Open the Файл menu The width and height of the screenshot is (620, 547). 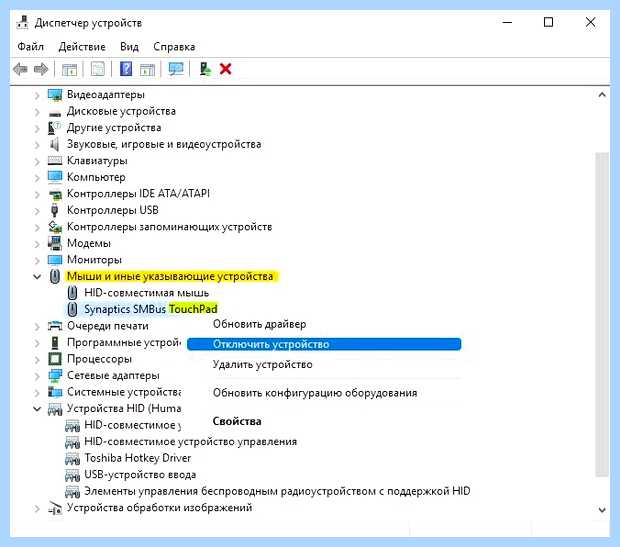[x=30, y=47]
